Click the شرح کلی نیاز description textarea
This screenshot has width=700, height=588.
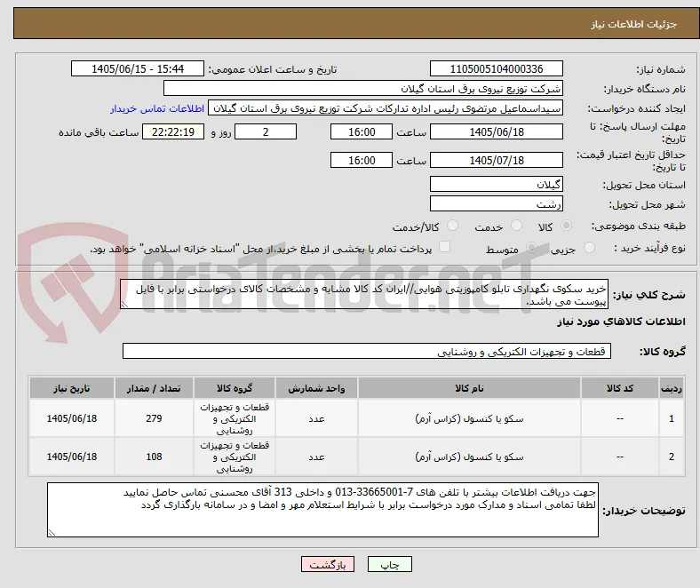[364, 294]
